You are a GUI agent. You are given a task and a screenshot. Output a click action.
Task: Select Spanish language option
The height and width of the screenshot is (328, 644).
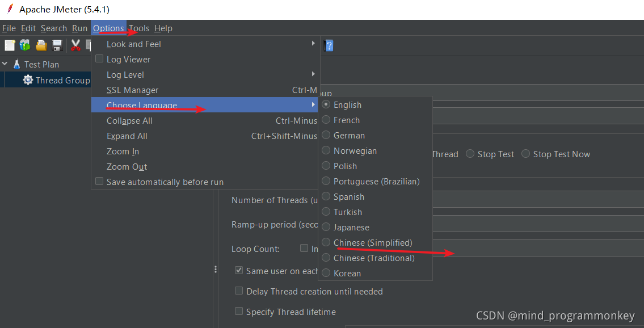pos(375,197)
